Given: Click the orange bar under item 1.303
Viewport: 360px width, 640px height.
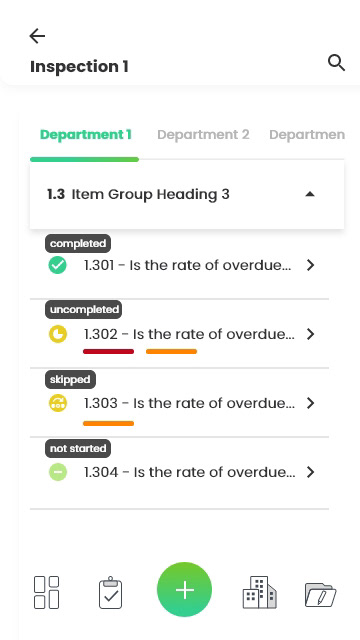Looking at the screenshot, I should click(108, 423).
